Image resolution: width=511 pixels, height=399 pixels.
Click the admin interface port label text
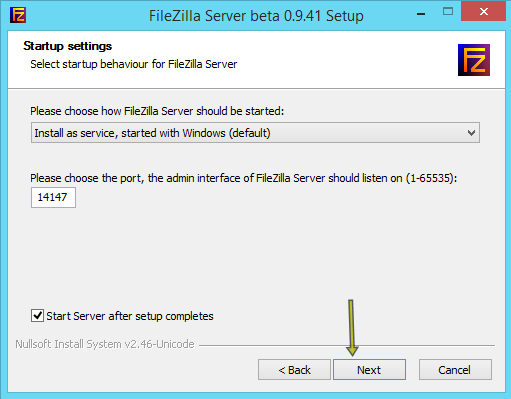point(243,178)
